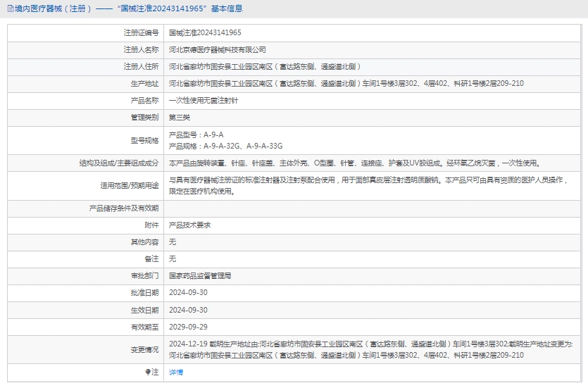The height and width of the screenshot is (388, 588).
Task: Open the 详情 details link
Action: (x=176, y=372)
